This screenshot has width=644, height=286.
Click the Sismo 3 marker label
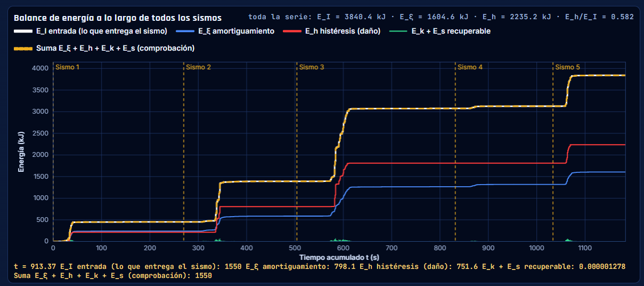pos(312,67)
